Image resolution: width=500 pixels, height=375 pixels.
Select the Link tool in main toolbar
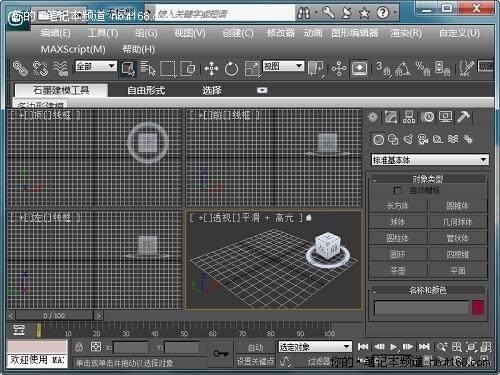[20, 68]
